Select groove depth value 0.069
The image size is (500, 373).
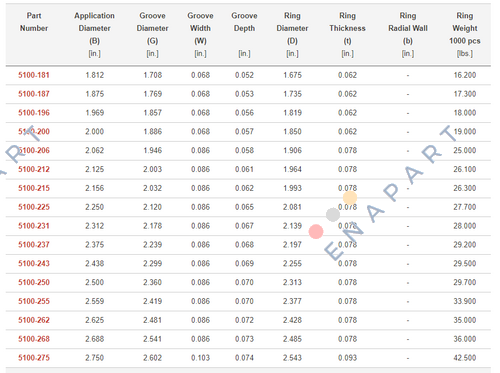[x=244, y=263]
